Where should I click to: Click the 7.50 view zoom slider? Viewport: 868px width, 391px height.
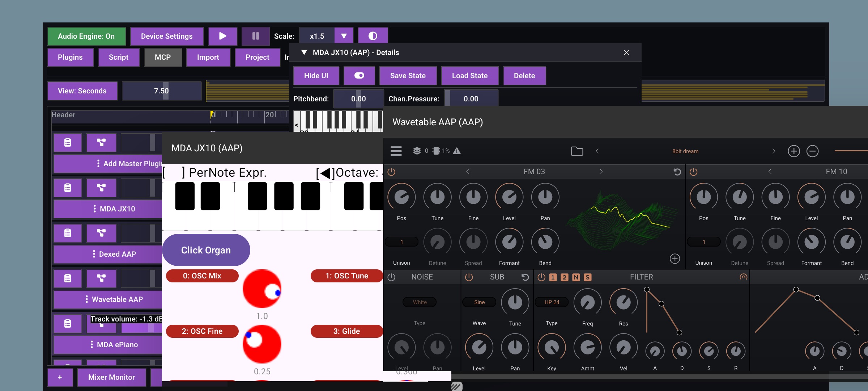pyautogui.click(x=161, y=91)
